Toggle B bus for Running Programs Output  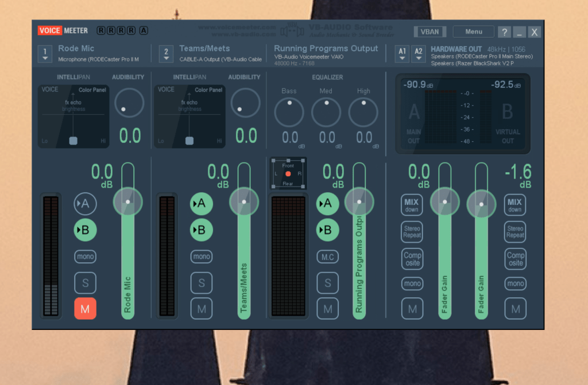click(x=327, y=230)
